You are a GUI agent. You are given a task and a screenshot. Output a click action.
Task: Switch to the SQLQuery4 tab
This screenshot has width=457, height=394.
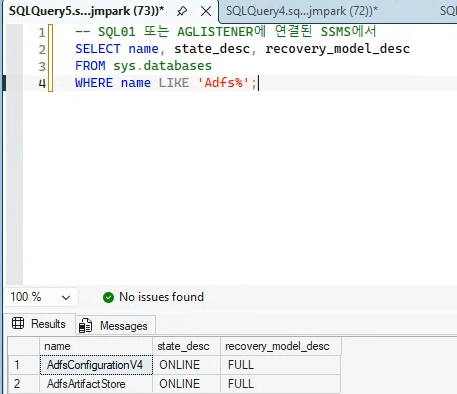tap(302, 11)
